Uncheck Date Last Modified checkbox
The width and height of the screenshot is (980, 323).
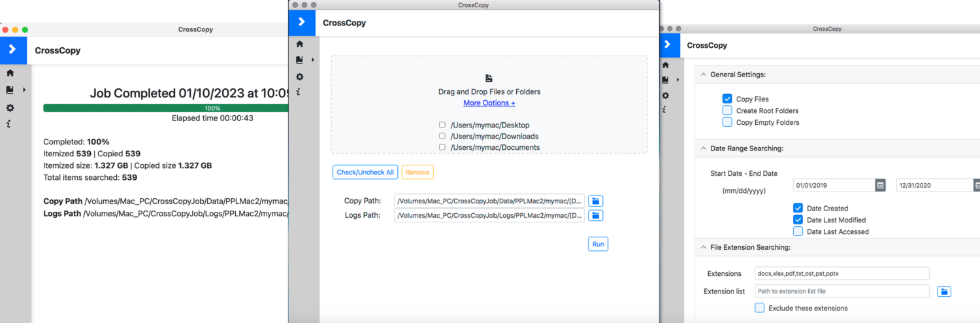click(x=798, y=220)
